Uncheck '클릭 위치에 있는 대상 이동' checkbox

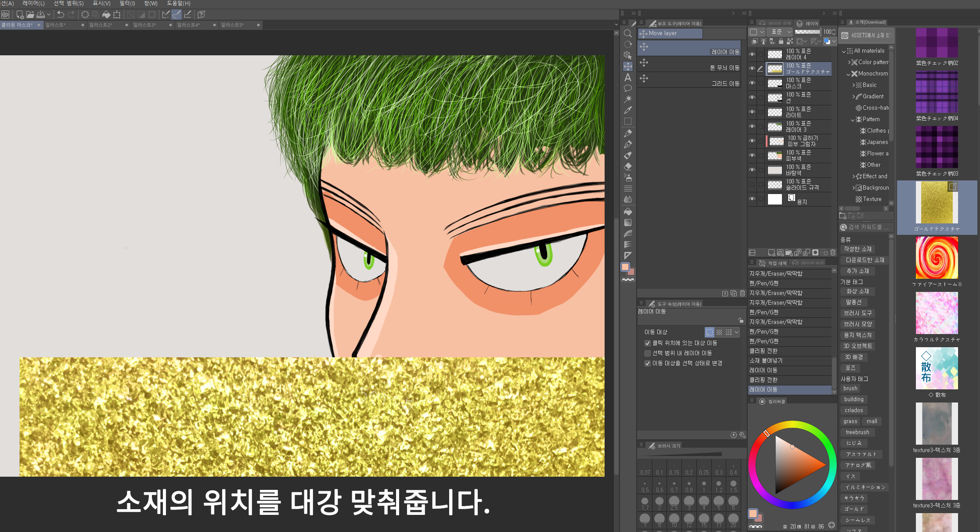pyautogui.click(x=647, y=343)
